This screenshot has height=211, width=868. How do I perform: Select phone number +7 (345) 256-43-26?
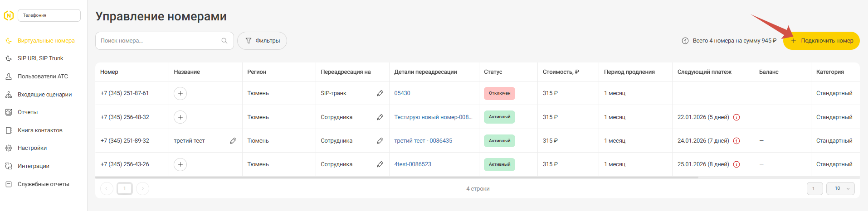pyautogui.click(x=125, y=164)
